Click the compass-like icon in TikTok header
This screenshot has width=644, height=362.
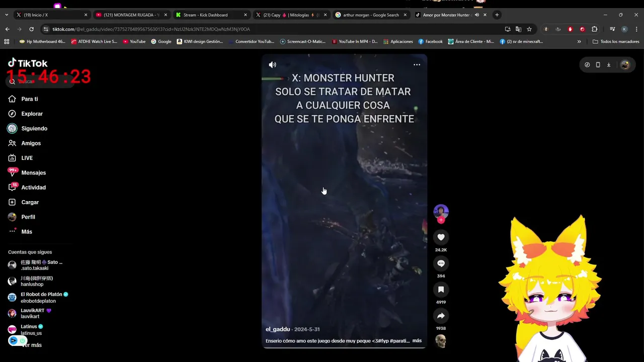pyautogui.click(x=587, y=65)
